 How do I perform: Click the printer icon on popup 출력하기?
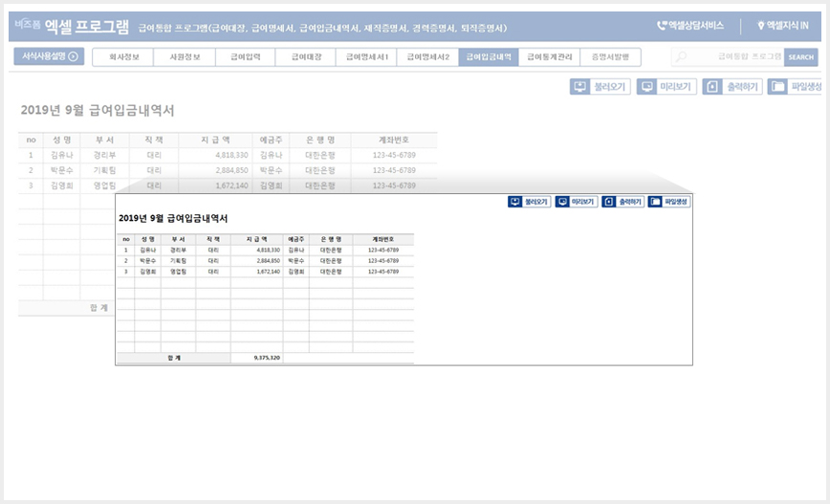point(609,202)
